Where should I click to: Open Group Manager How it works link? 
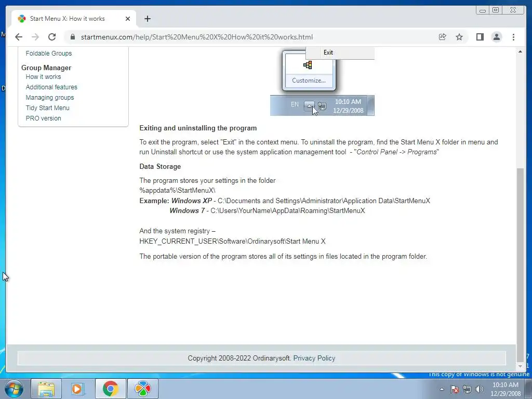[x=44, y=77]
